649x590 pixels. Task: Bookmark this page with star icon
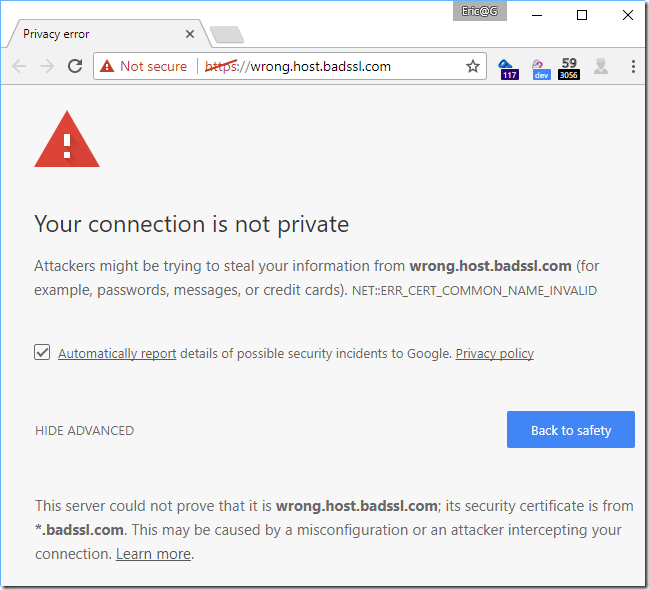(473, 67)
